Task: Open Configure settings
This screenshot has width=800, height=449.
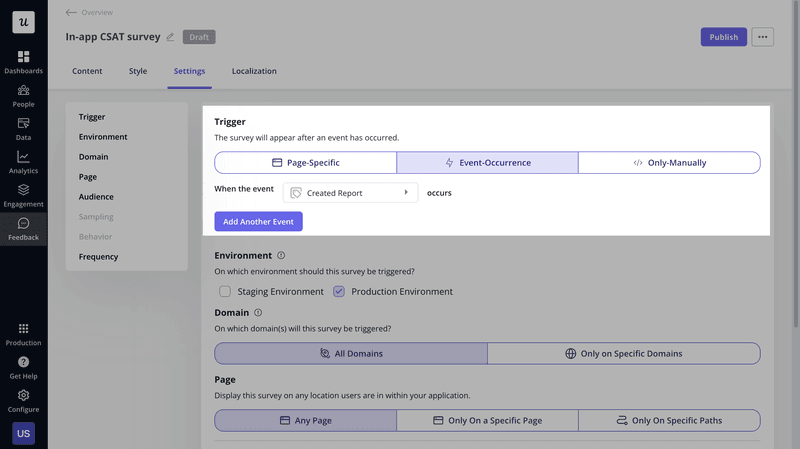Action: click(23, 401)
